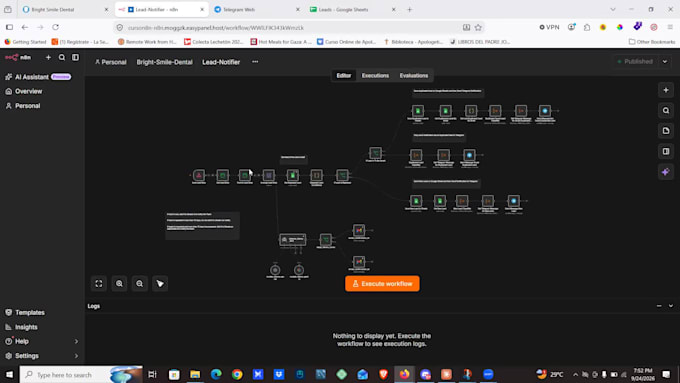Expand the dropdown arrow beside Published
The width and height of the screenshot is (680, 383).
pos(665,62)
